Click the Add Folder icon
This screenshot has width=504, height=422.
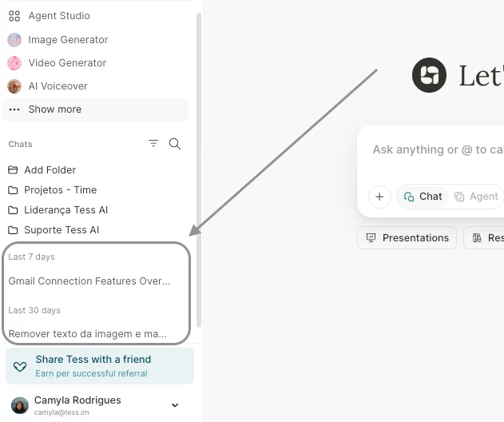13,169
